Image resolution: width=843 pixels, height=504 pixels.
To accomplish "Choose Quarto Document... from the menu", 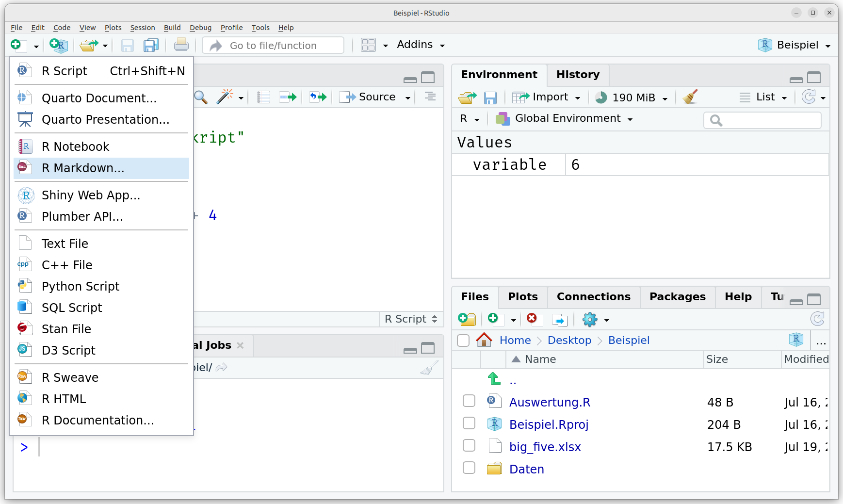I will (101, 98).
